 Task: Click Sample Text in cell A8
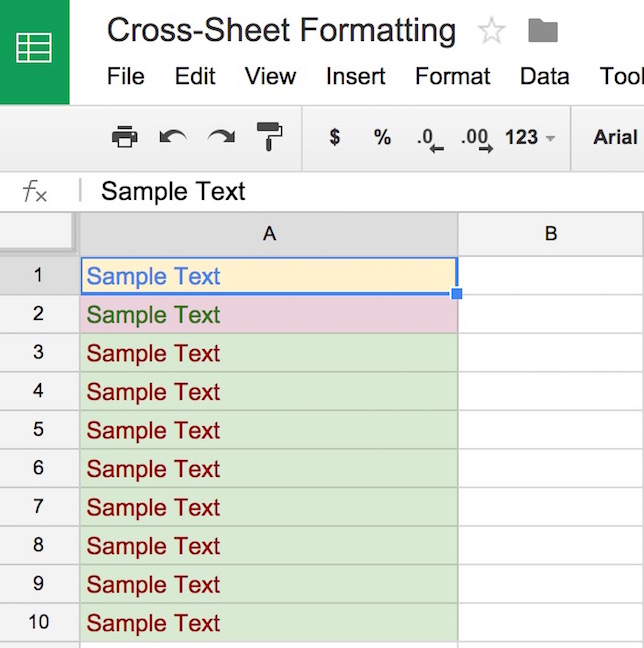click(x=153, y=546)
